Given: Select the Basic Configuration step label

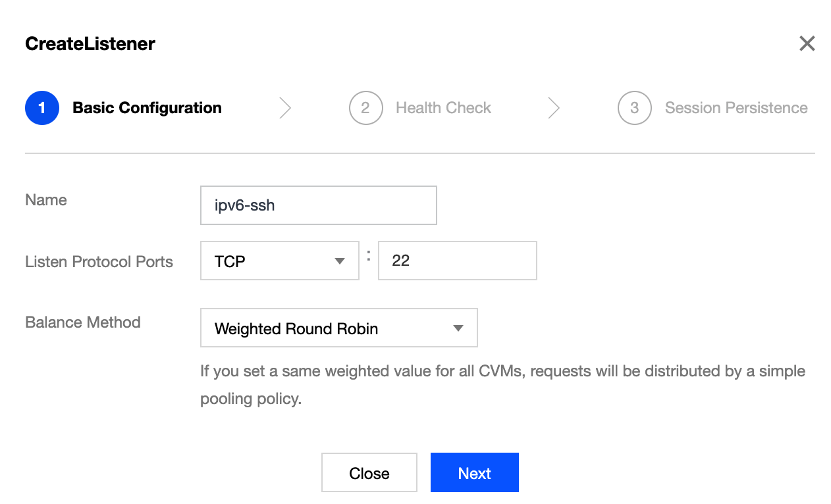Looking at the screenshot, I should (x=147, y=108).
